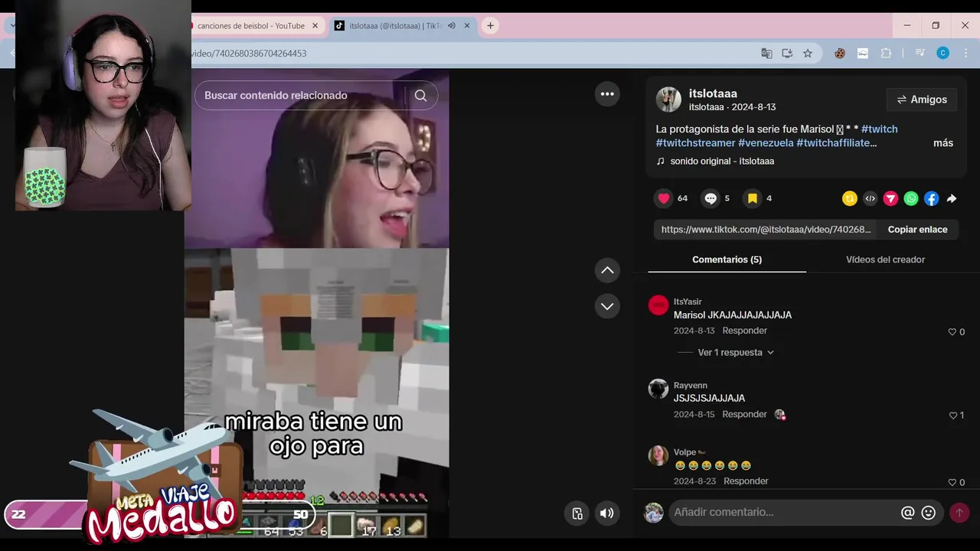Click the install app icon in address bar
The width and height of the screenshot is (980, 551).
(787, 54)
